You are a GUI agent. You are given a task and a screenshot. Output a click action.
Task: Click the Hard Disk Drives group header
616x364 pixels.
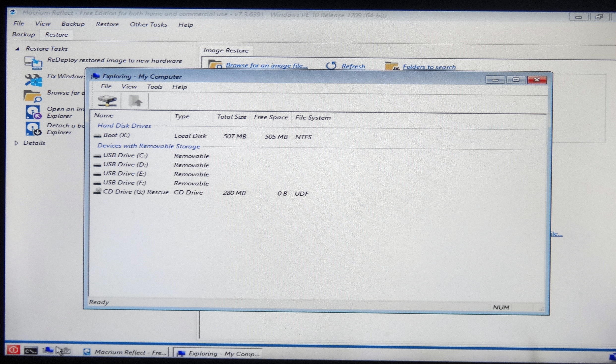pos(124,126)
